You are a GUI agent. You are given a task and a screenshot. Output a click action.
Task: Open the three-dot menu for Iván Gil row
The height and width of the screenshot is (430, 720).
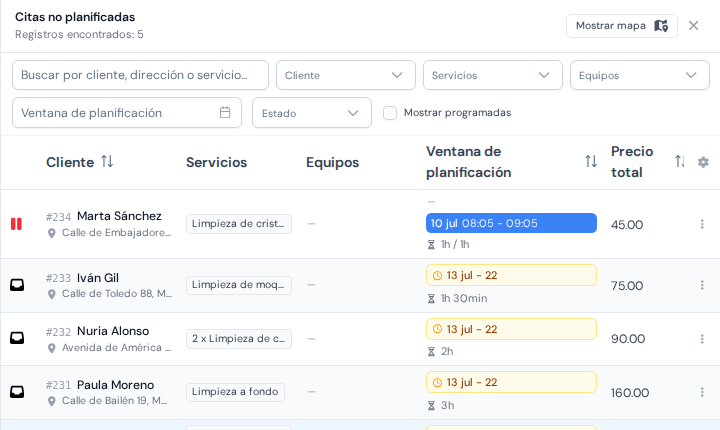point(702,285)
